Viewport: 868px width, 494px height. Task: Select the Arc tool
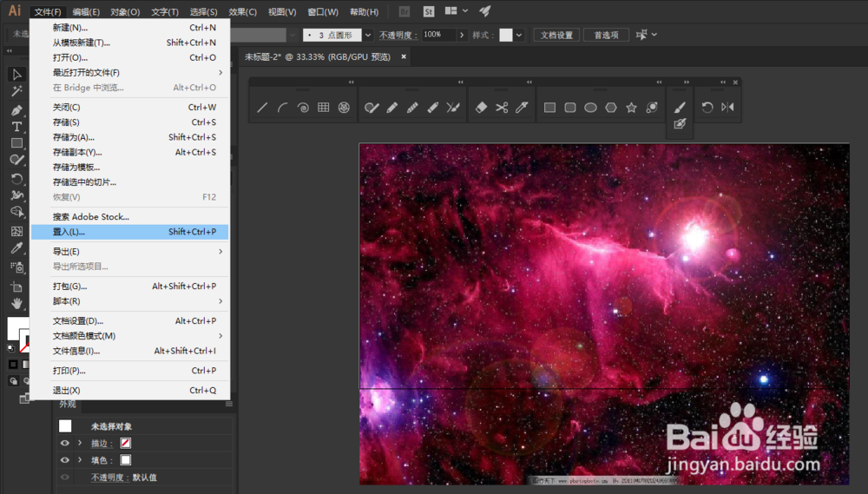(283, 108)
